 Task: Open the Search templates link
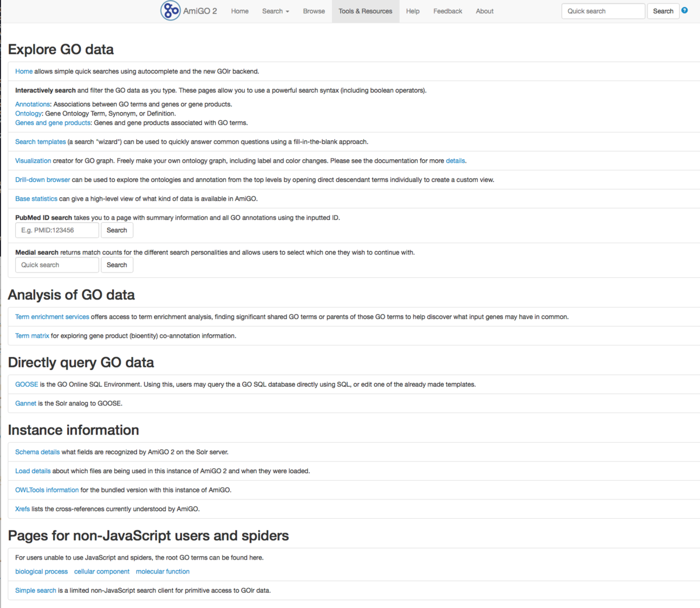40,142
